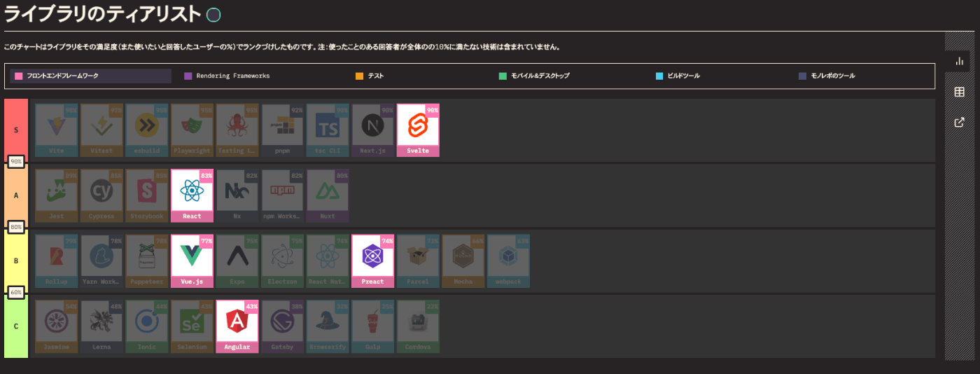Screen dimensions: 980x374
Task: Open the Parcel box tile
Action: pyautogui.click(x=418, y=261)
